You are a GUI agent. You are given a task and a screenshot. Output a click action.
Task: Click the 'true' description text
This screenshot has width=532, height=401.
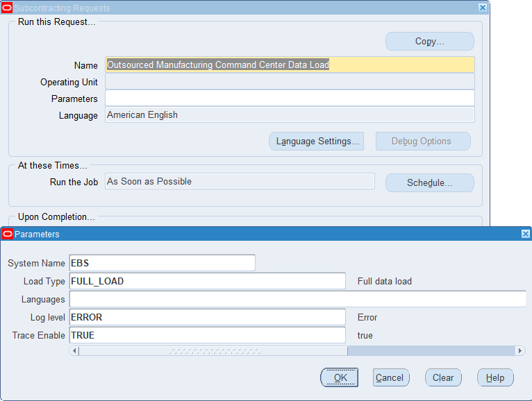365,336
